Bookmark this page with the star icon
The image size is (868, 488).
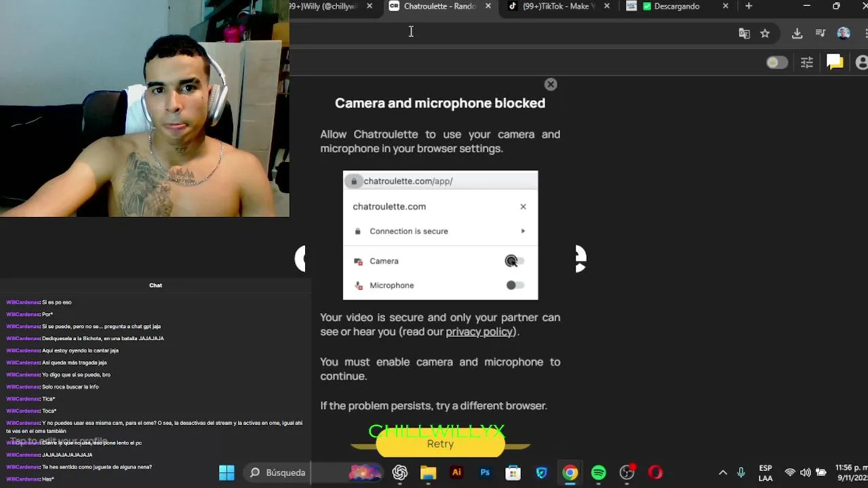pyautogui.click(x=765, y=33)
